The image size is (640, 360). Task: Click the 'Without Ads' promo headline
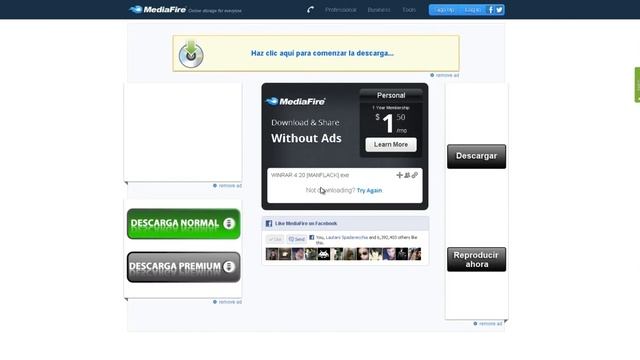pos(306,138)
